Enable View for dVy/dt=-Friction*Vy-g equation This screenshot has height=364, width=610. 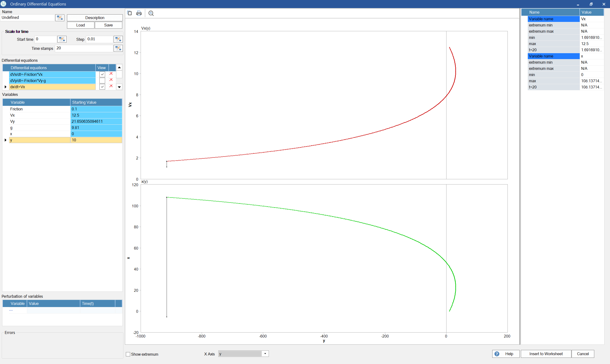[x=102, y=81]
